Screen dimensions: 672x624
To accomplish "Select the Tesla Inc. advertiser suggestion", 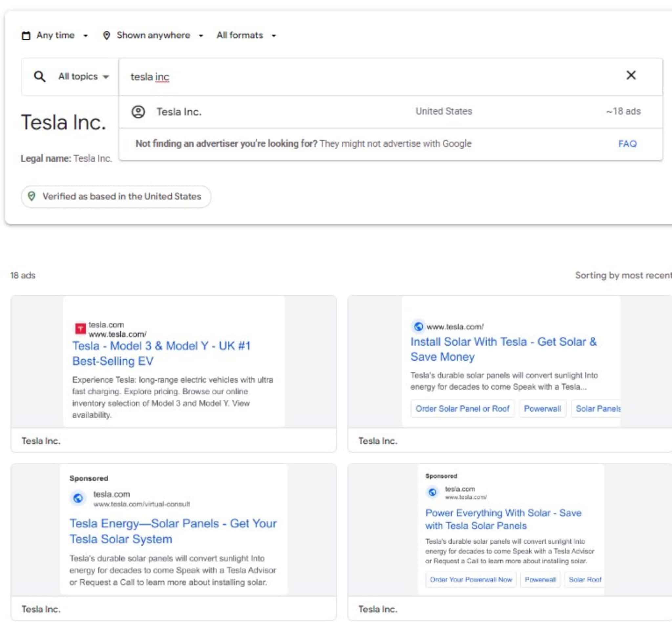I will coord(390,111).
